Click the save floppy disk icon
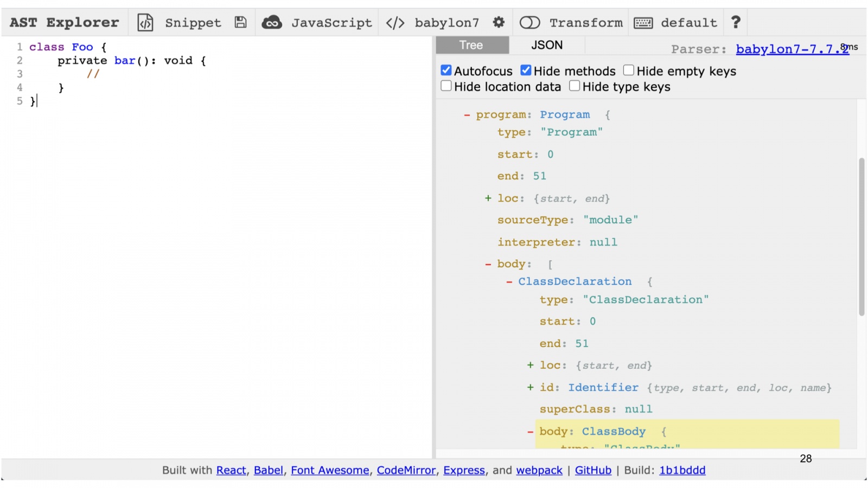 [240, 22]
